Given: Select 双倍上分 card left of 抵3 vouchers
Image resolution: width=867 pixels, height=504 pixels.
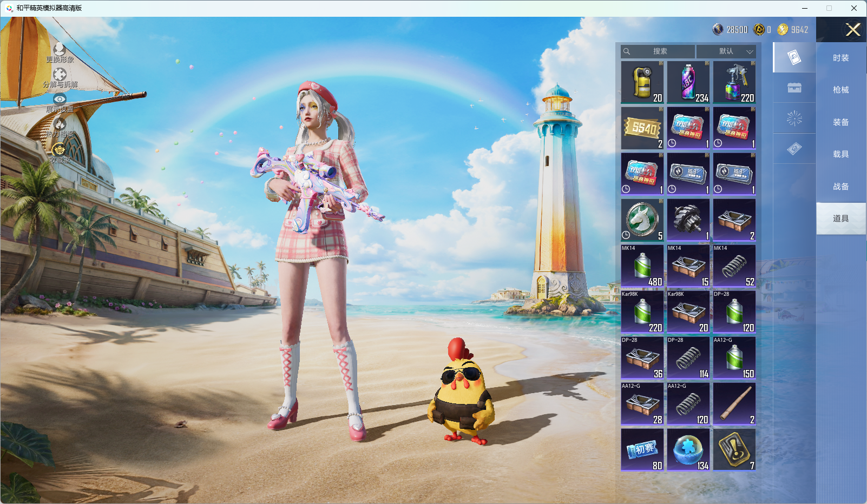Looking at the screenshot, I should tap(642, 174).
